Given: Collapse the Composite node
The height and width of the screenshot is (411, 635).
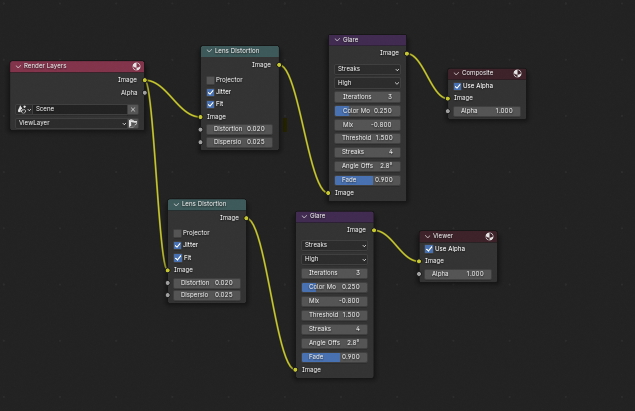Looking at the screenshot, I should 456,73.
